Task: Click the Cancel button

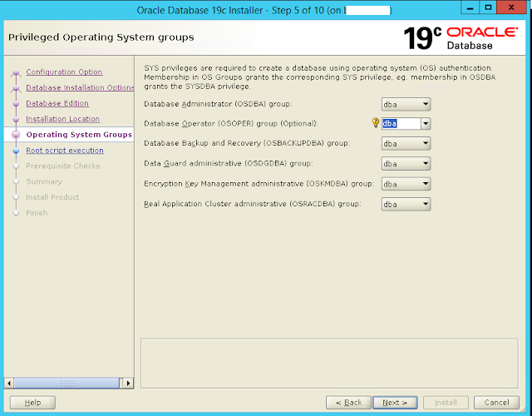Action: click(496, 403)
